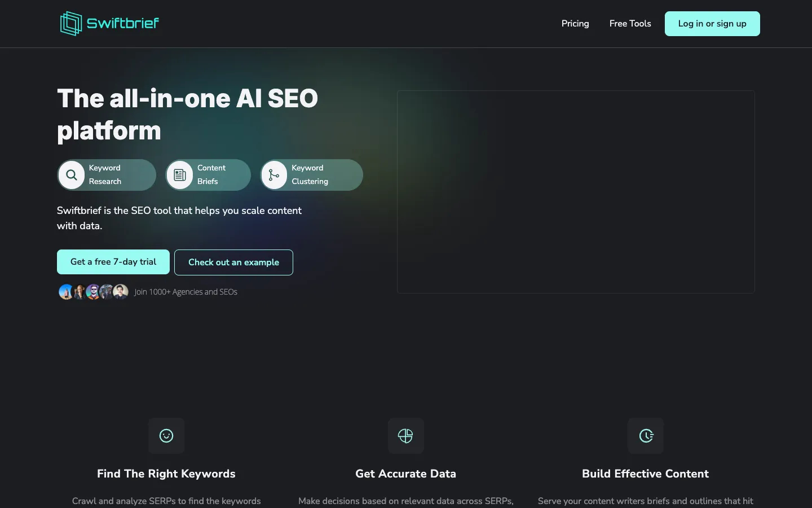The width and height of the screenshot is (812, 508).
Task: Click Log in or sign up button
Action: (712, 24)
